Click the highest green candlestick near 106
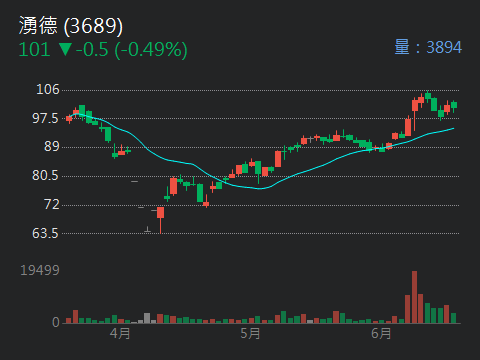 click(x=428, y=96)
